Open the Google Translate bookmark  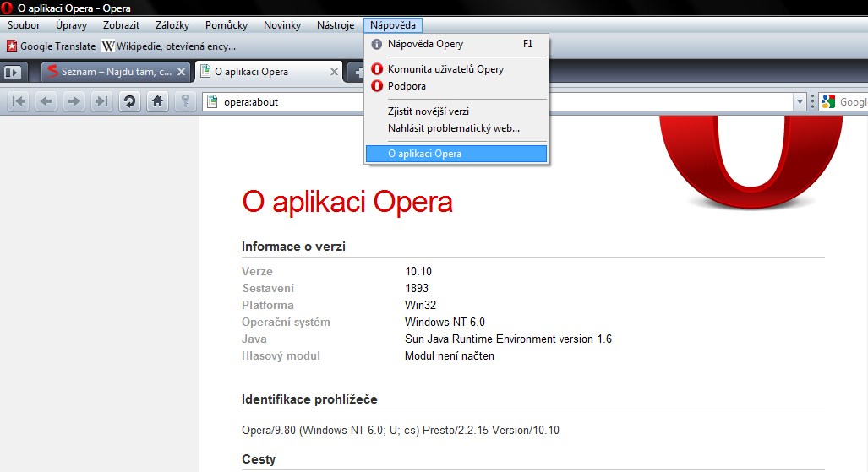51,46
